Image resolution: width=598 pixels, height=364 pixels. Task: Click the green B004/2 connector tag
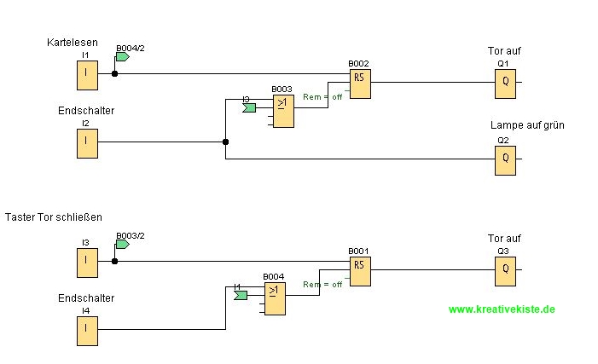122,56
